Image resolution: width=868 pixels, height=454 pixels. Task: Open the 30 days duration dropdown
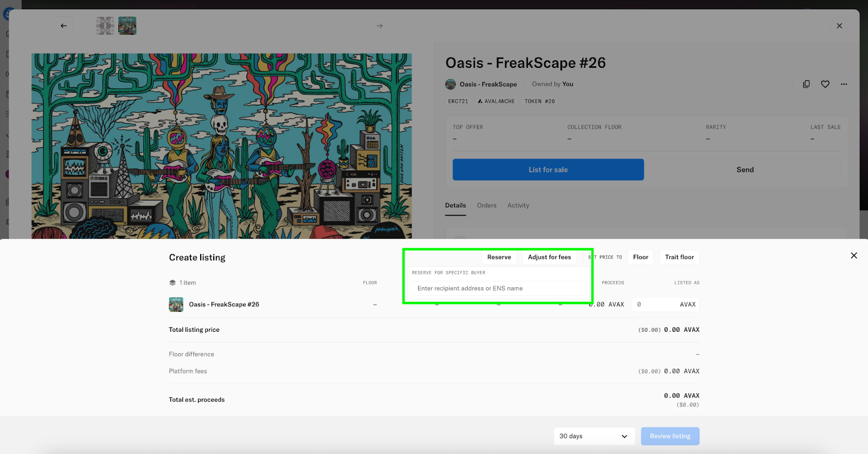pyautogui.click(x=594, y=436)
